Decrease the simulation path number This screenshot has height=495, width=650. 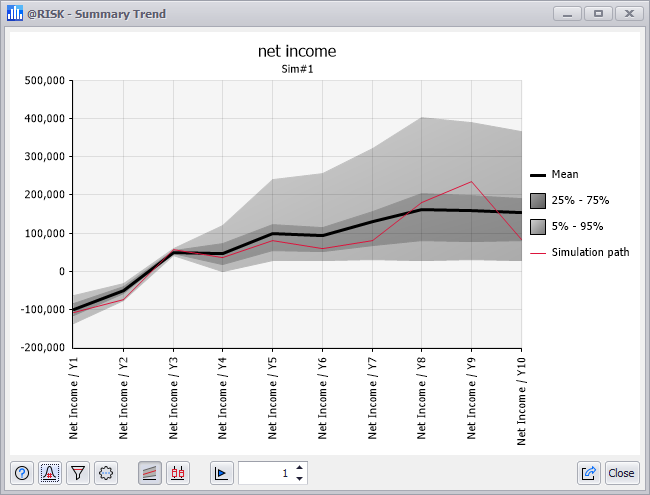[x=301, y=479]
